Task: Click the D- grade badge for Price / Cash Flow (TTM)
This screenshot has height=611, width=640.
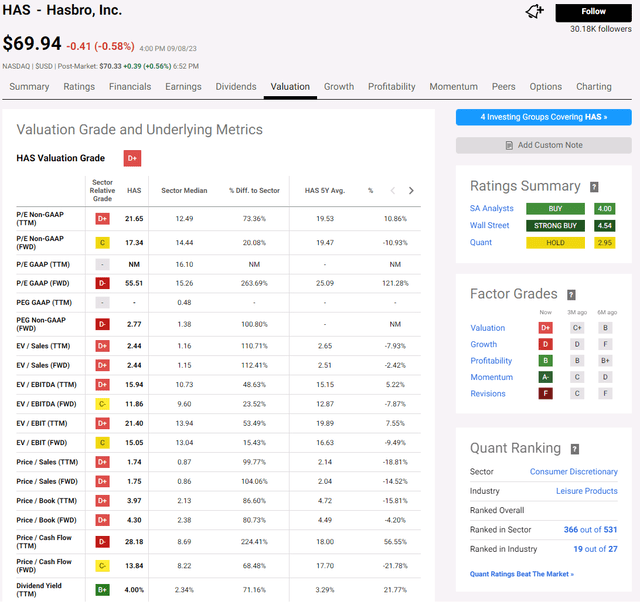Action: (x=102, y=542)
